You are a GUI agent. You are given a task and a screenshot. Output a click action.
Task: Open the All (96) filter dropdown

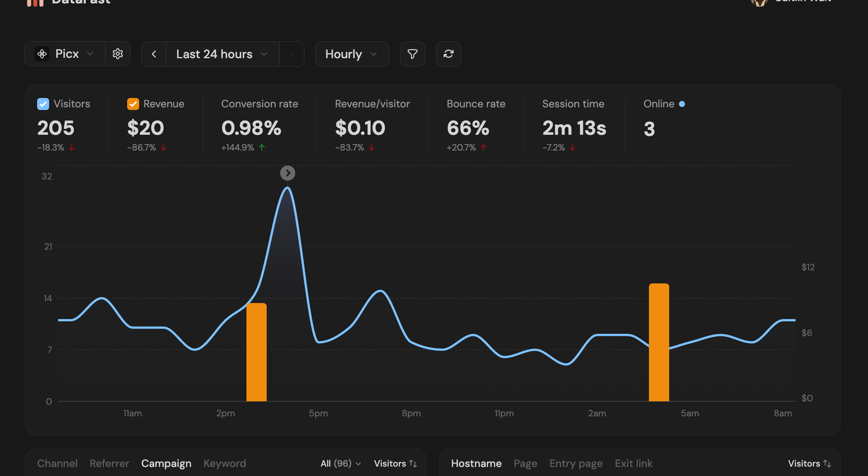[x=341, y=464]
